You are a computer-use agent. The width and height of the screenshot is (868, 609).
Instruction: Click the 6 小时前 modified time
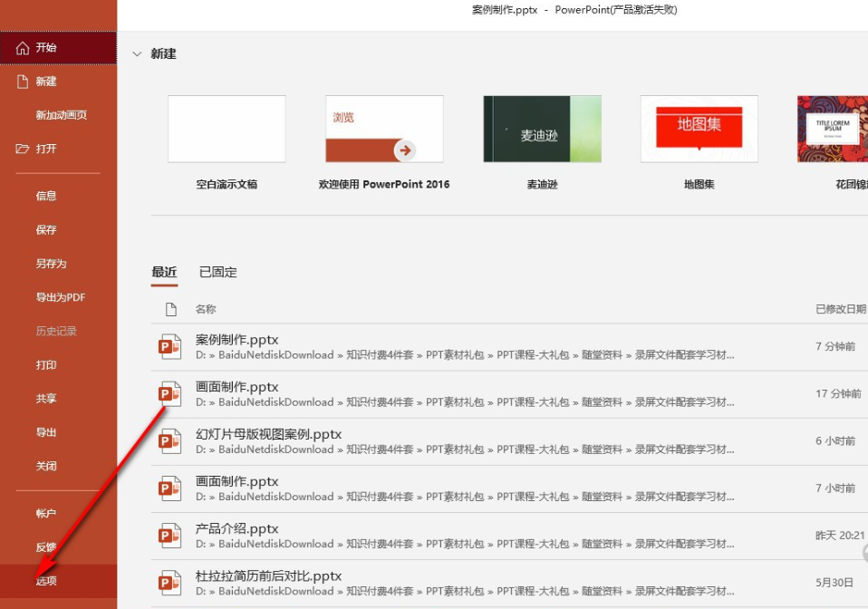point(835,441)
